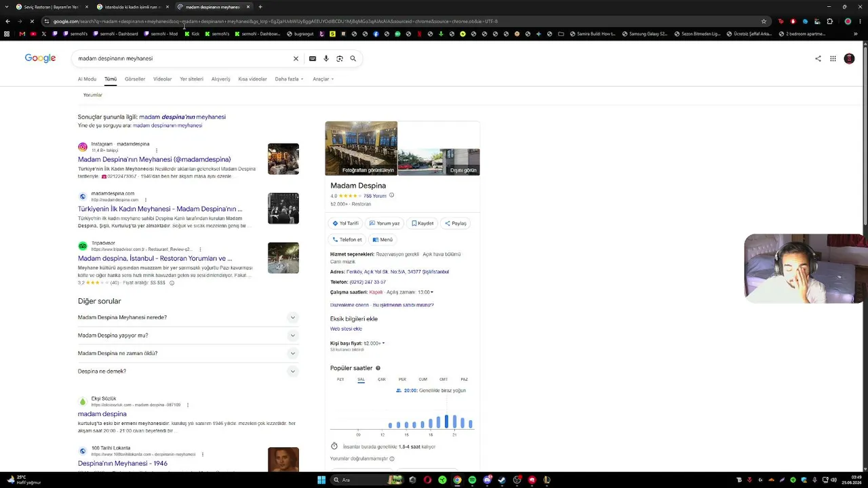Open the Chrome extensions puzzle menu
Image resolution: width=868 pixels, height=488 pixels.
(829, 21)
